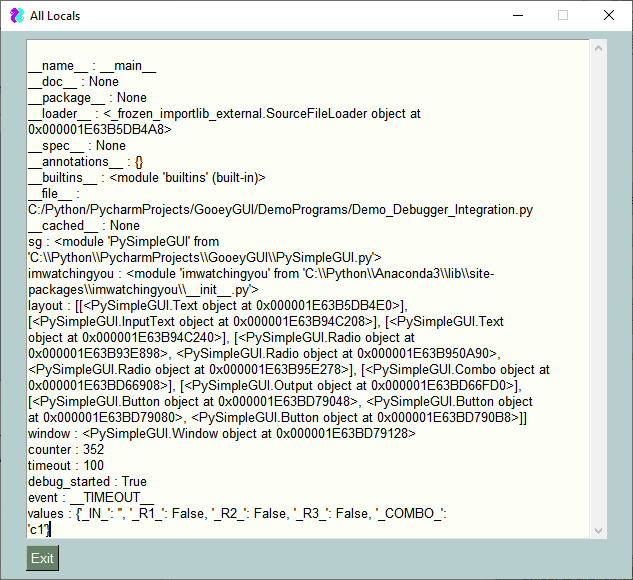Viewport: 633px width, 580px height.
Task: Click the '__package__ : None' line
Action: (x=87, y=98)
